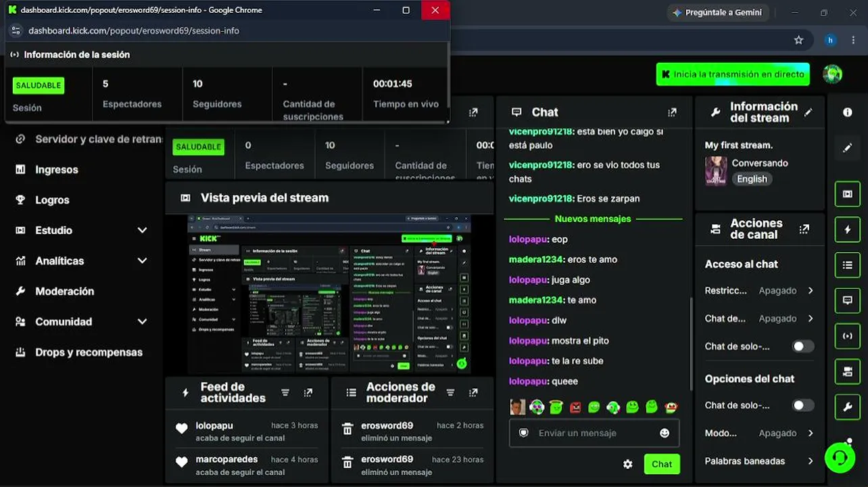Filter the Acciones de moderador list

[x=450, y=392]
